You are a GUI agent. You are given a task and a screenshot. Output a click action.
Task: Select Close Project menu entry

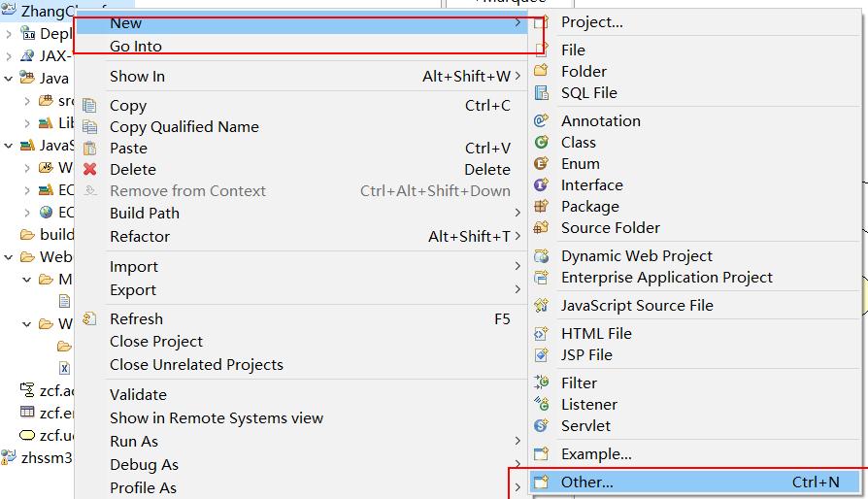[156, 342]
